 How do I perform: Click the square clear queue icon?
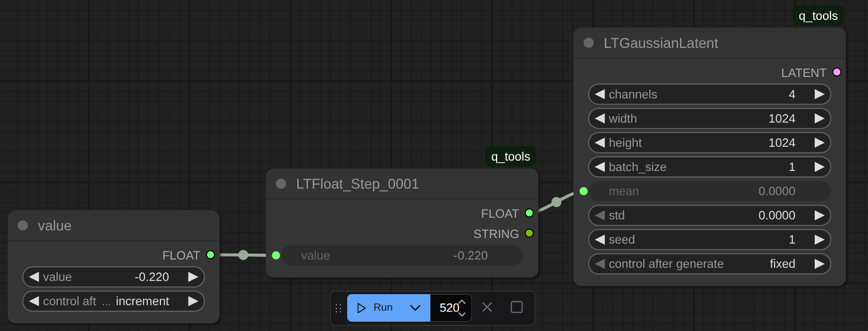coord(516,307)
